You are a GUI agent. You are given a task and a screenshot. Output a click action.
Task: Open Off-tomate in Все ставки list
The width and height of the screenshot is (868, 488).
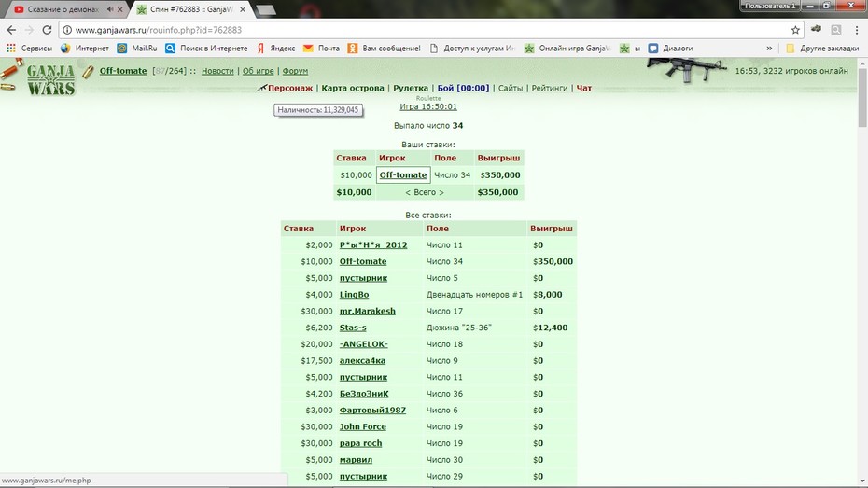363,261
